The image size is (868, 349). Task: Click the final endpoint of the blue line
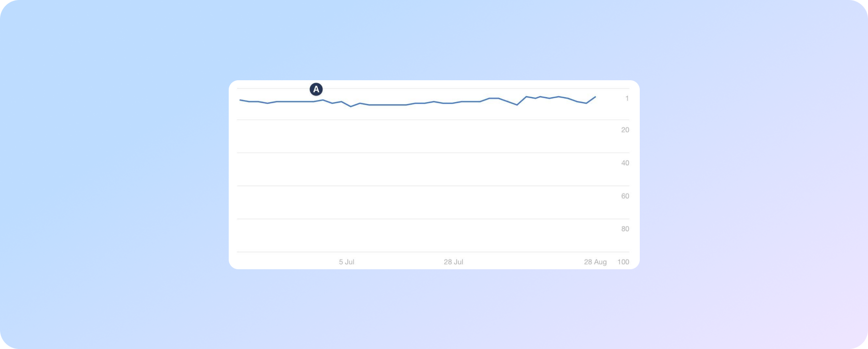[x=595, y=97]
